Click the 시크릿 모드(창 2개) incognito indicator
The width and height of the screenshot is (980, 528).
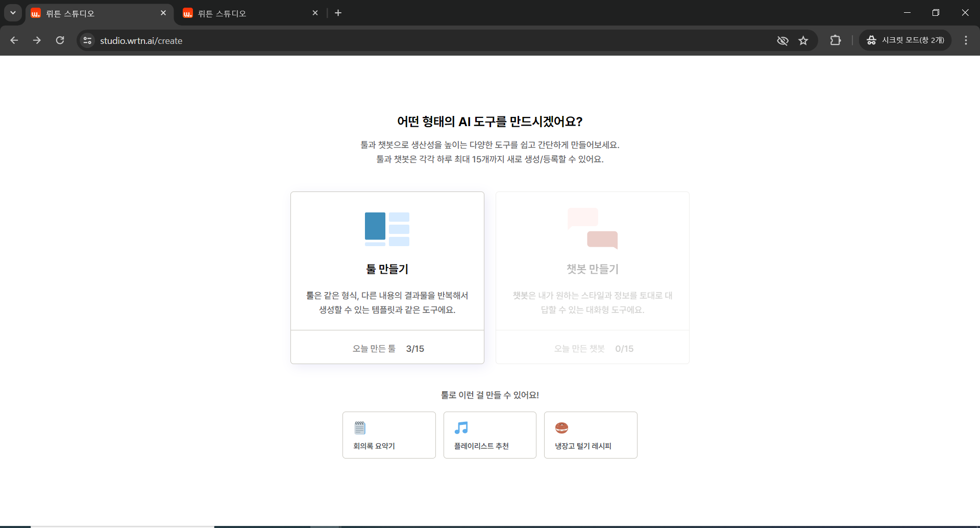tap(905, 40)
